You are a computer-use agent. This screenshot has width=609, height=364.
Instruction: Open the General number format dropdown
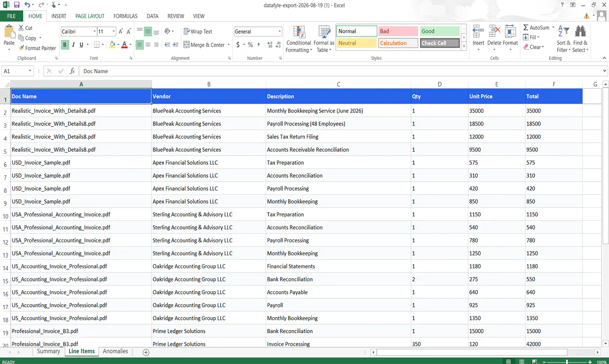[x=280, y=32]
